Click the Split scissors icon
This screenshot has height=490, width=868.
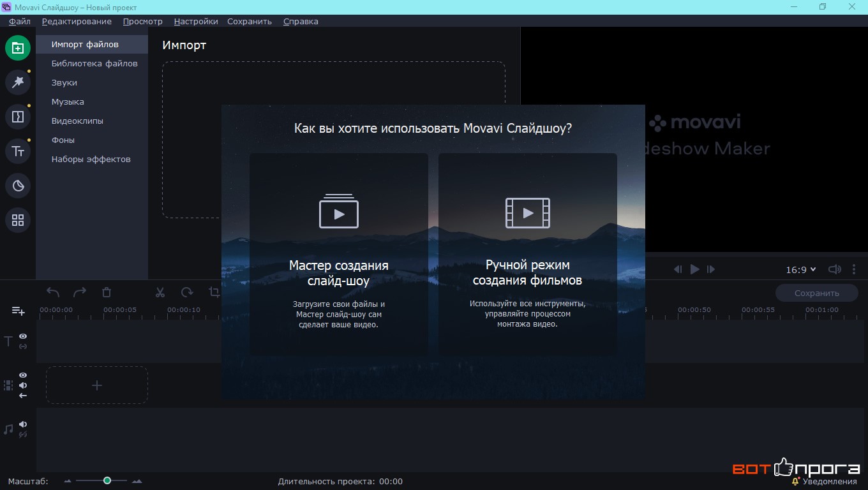pyautogui.click(x=160, y=292)
